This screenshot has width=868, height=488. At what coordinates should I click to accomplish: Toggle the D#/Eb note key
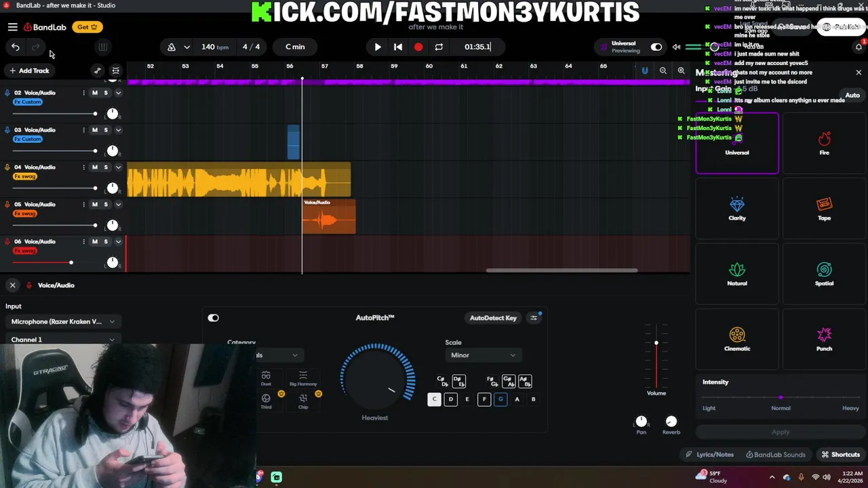coord(458,382)
